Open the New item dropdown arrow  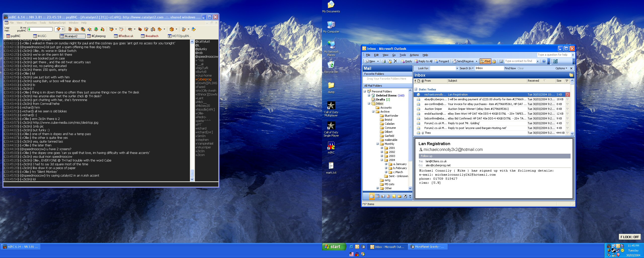coord(378,61)
